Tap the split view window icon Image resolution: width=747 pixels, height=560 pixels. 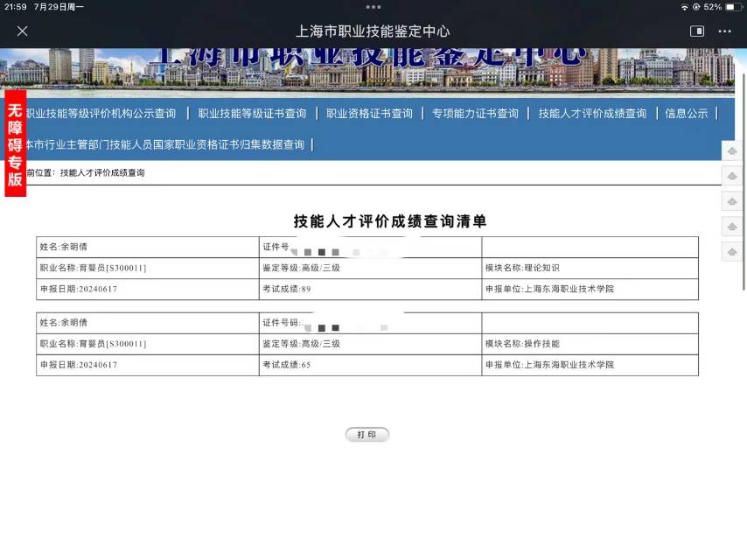click(697, 31)
